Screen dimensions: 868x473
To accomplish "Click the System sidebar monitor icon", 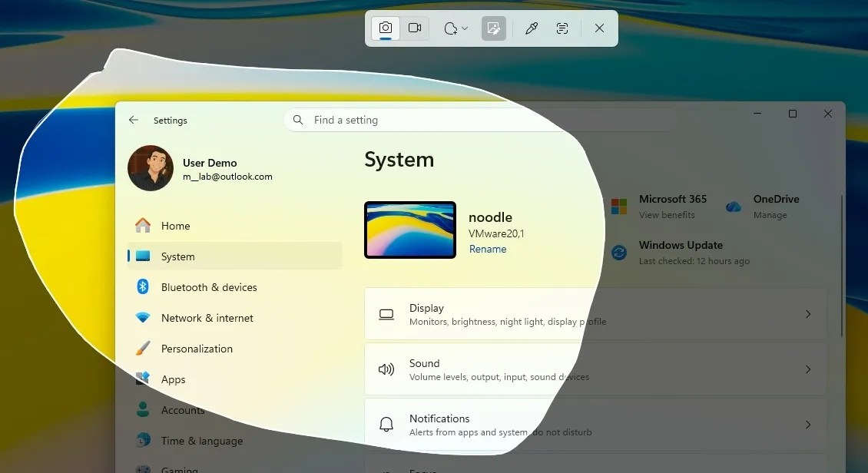I will click(x=143, y=256).
